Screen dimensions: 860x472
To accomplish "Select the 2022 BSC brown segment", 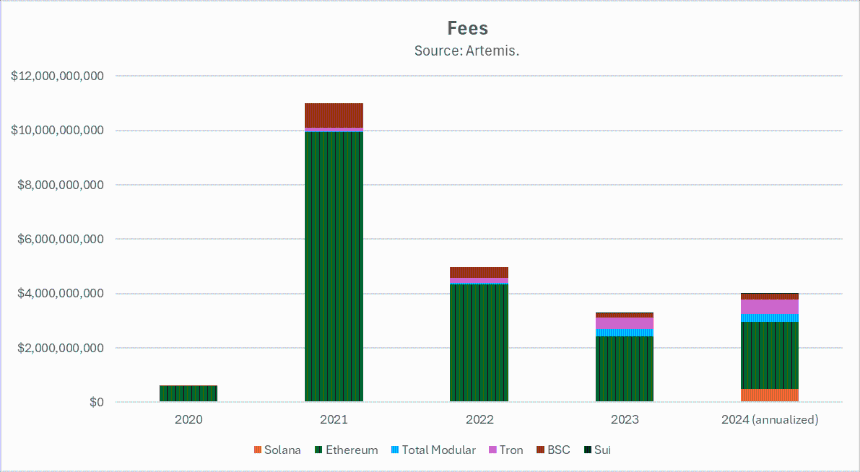I will coord(479,272).
